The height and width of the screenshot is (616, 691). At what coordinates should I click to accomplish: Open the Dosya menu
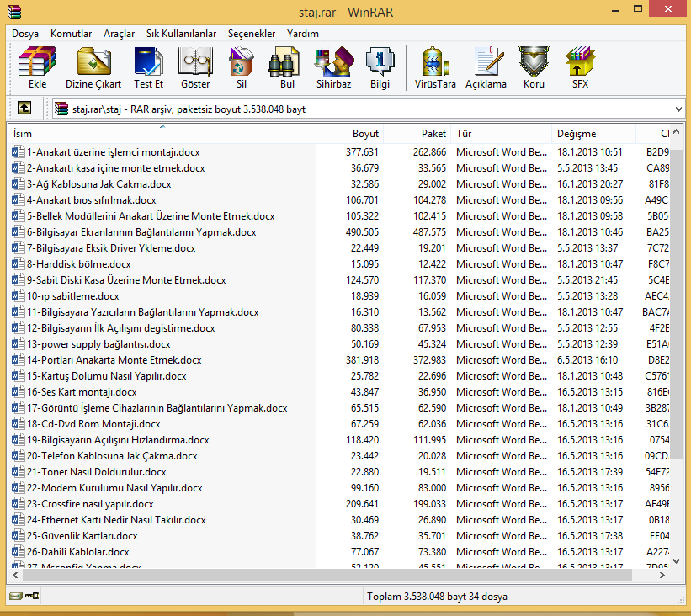click(25, 34)
